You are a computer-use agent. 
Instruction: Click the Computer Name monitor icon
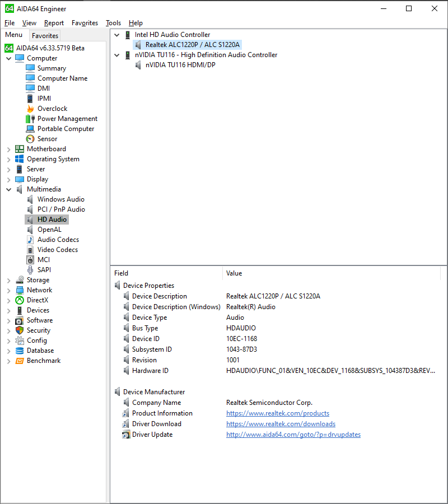click(x=30, y=78)
